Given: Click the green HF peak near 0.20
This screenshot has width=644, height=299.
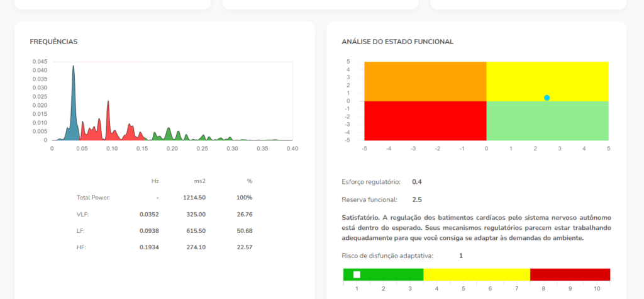Looking at the screenshot, I should 169,133.
